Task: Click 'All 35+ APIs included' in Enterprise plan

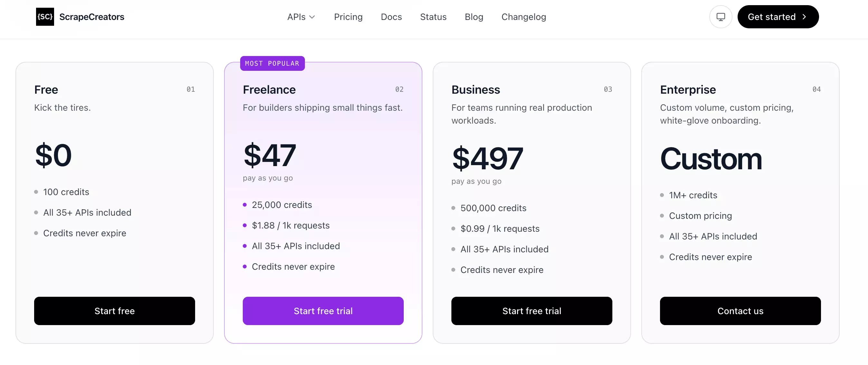Action: (x=713, y=236)
